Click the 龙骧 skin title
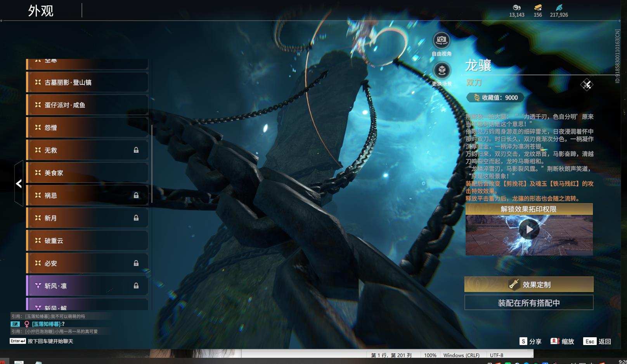627x364 pixels. 478,66
